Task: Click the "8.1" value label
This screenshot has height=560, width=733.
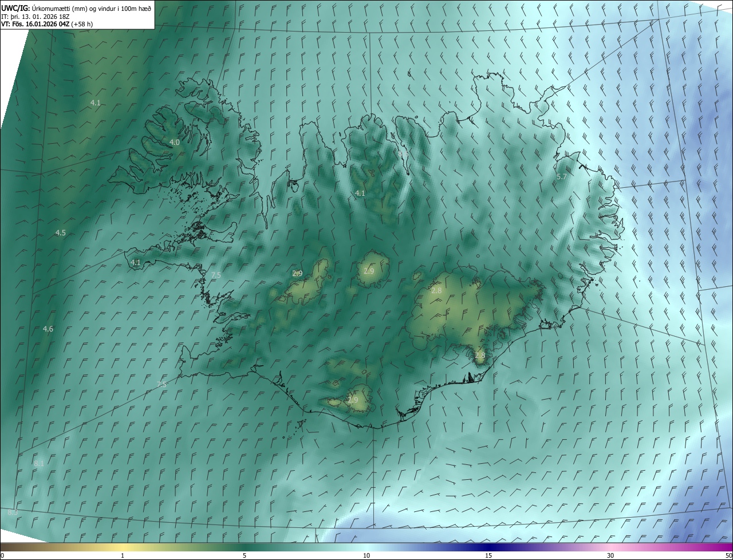Action: [x=39, y=463]
